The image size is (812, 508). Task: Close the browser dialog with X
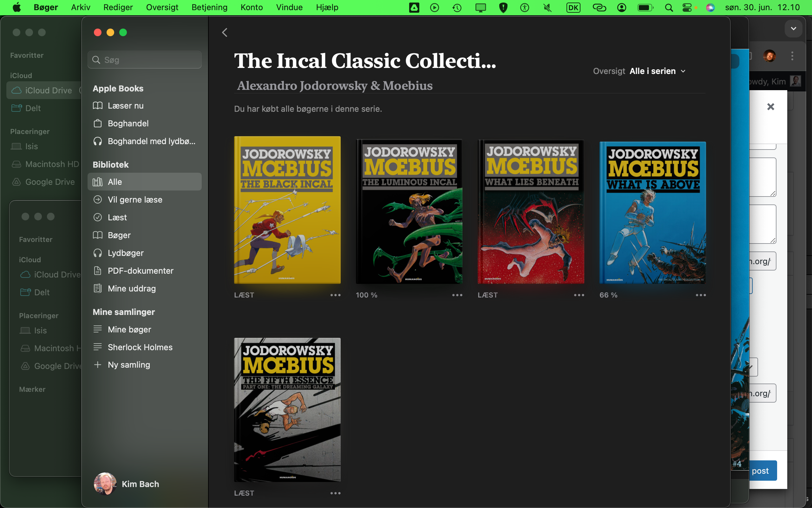coord(770,107)
